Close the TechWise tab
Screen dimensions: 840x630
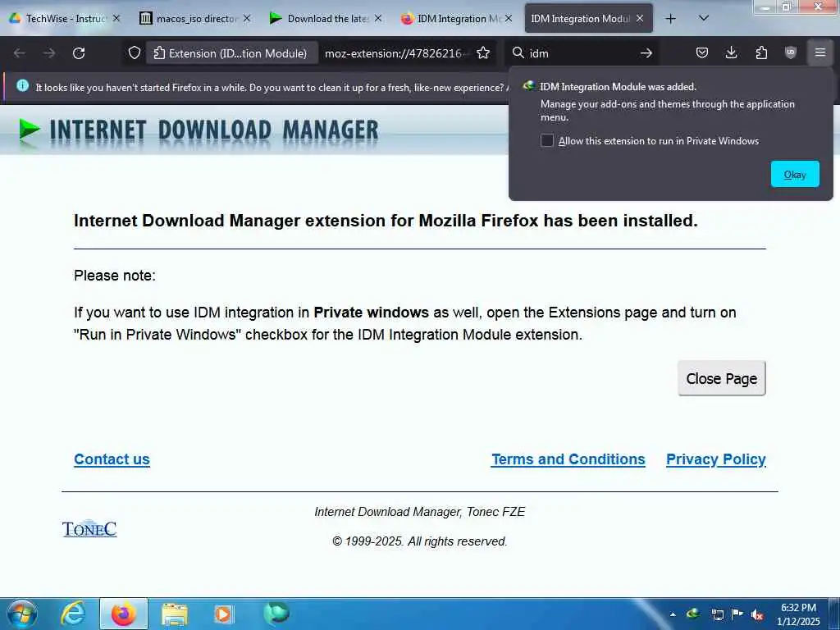(x=116, y=19)
